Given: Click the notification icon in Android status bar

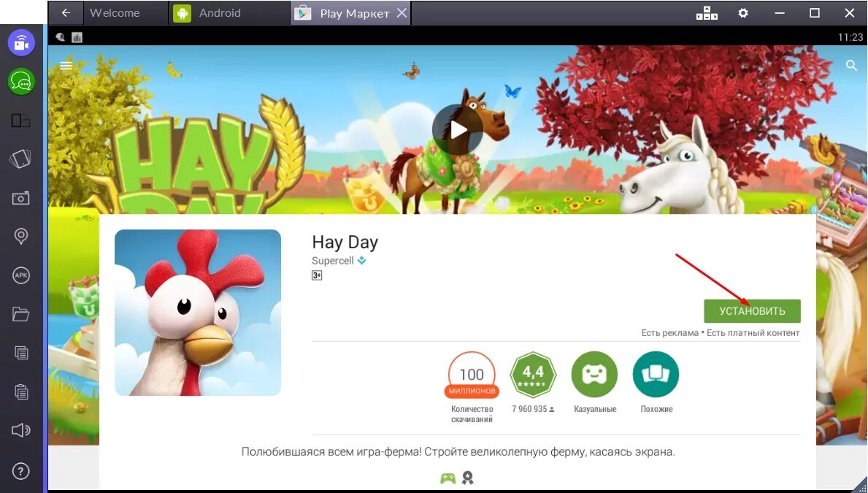Looking at the screenshot, I should pyautogui.click(x=61, y=37).
